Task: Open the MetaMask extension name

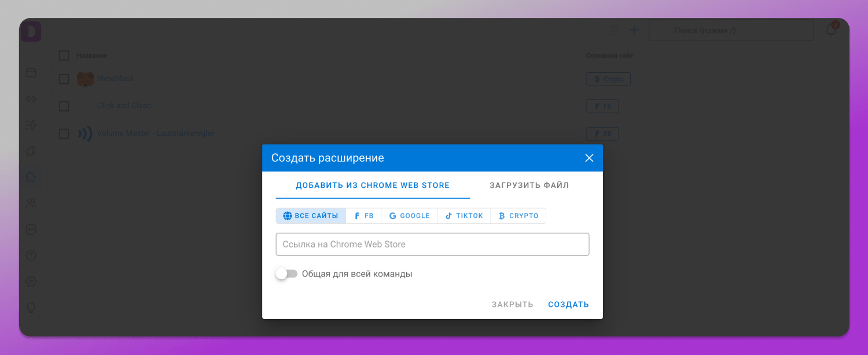Action: 116,78
